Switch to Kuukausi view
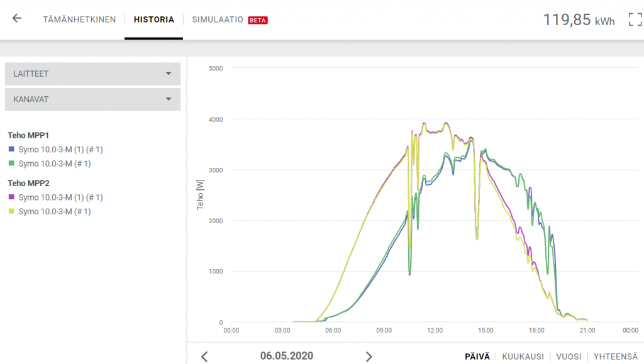The image size is (644, 364). click(x=523, y=356)
